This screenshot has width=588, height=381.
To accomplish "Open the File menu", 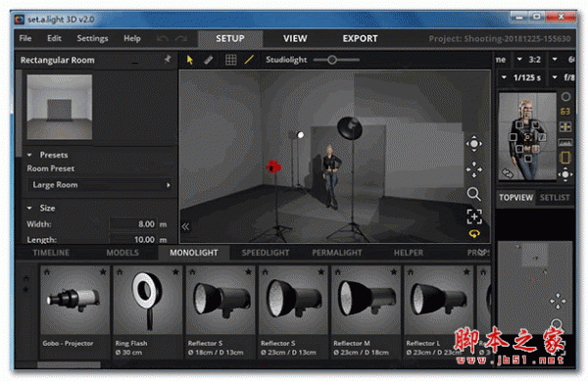I will [25, 38].
